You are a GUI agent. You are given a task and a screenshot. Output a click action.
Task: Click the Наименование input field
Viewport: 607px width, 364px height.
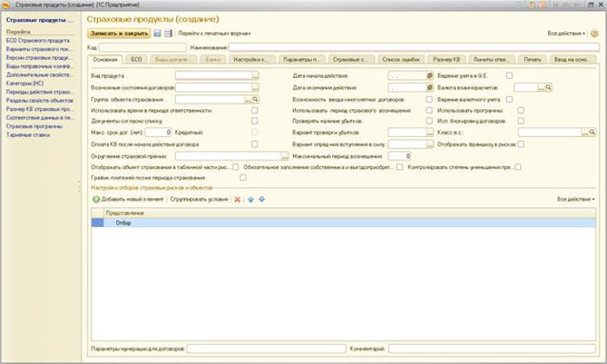tap(414, 48)
